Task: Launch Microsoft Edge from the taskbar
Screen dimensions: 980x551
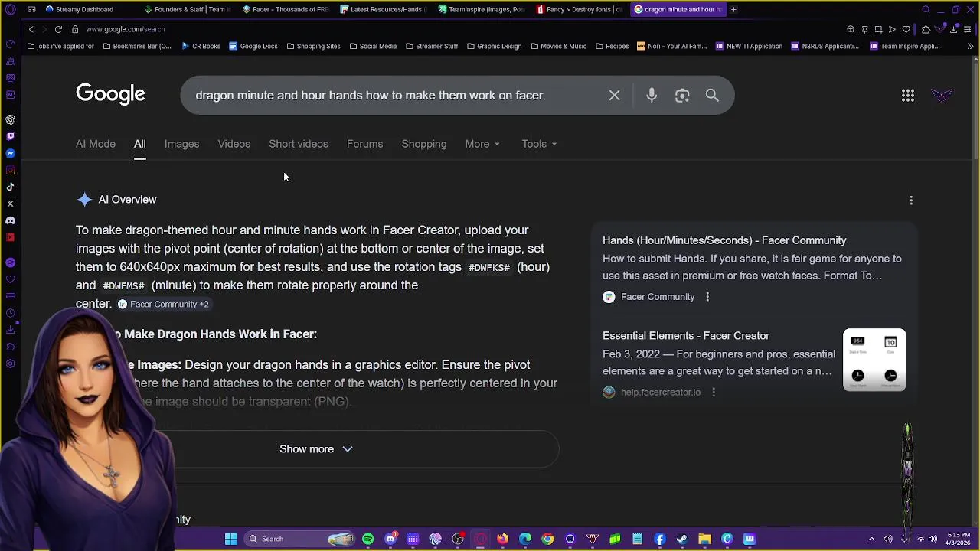Action: [525, 539]
